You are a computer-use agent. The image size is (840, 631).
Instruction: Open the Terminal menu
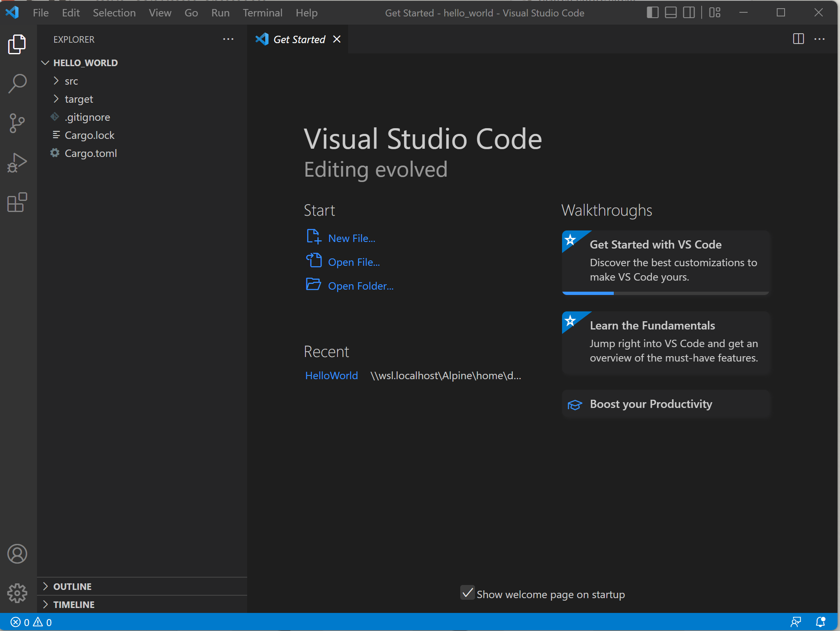coord(262,13)
